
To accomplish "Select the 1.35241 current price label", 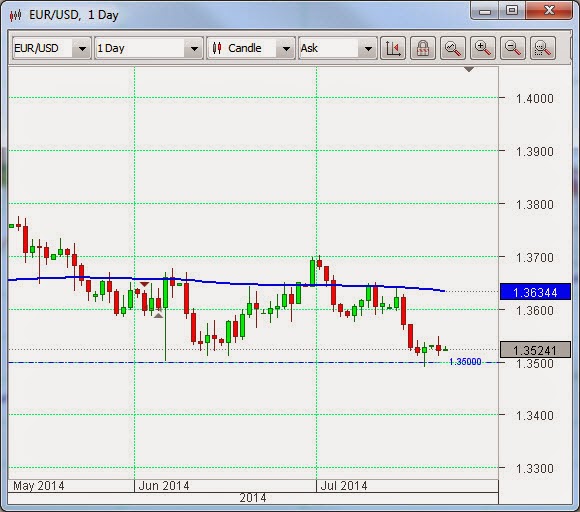I will coord(535,350).
